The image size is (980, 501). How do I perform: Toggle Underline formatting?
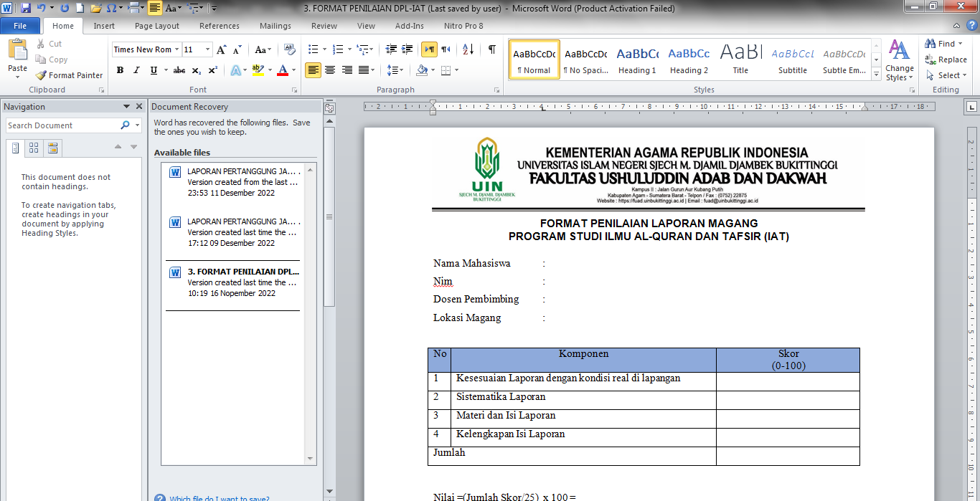[154, 70]
